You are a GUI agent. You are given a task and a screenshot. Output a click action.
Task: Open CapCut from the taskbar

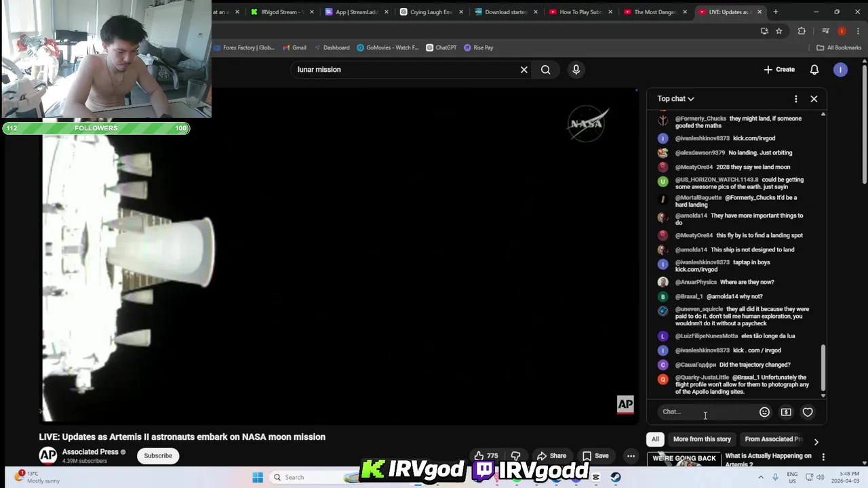pyautogui.click(x=596, y=477)
